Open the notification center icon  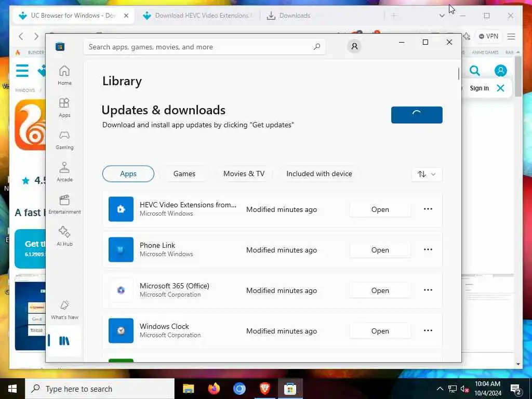[516, 389]
